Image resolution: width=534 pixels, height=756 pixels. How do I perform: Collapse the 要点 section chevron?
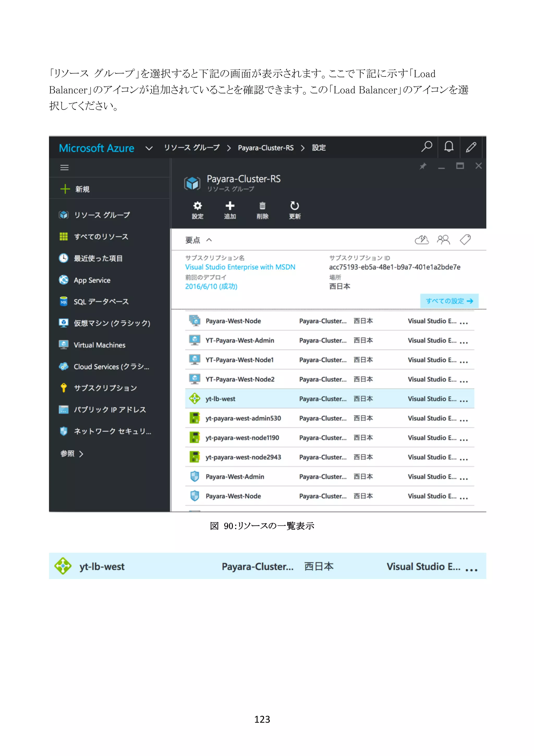point(209,240)
